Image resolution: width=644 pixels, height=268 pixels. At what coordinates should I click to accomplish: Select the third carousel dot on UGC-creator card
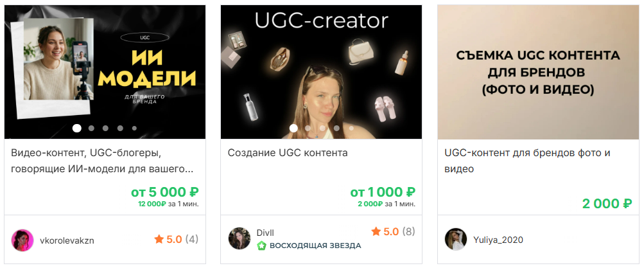pyautogui.click(x=322, y=128)
